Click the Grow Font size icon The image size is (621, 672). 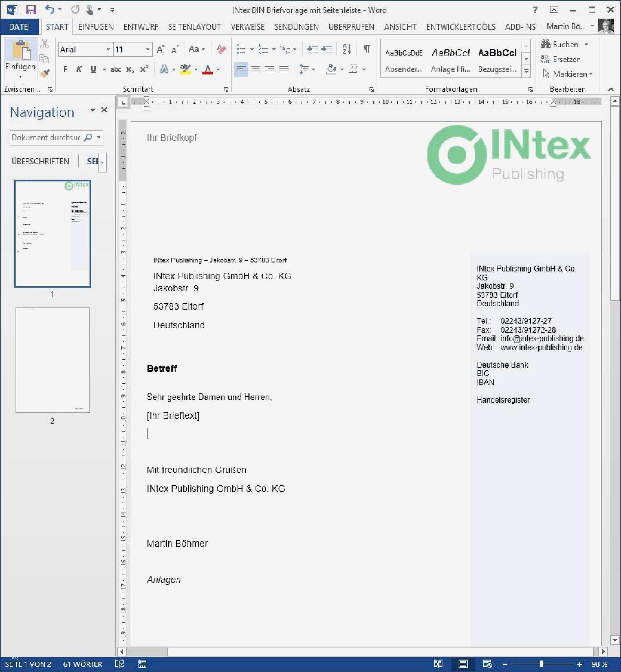[160, 50]
